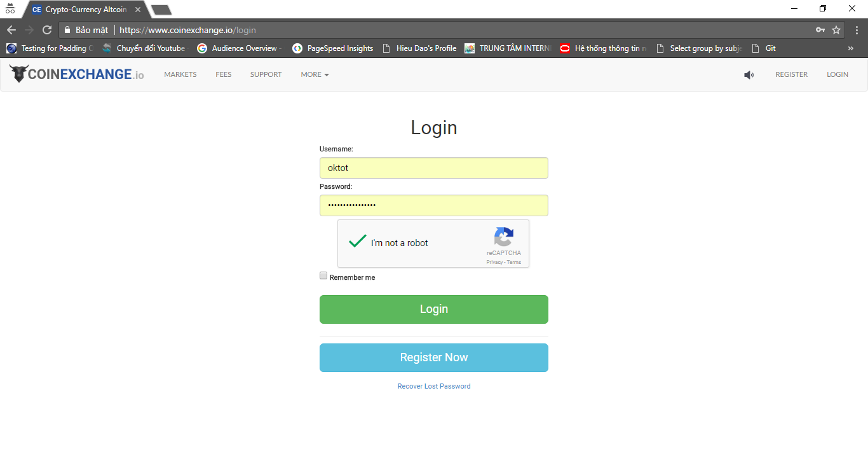Reload the page with the refresh icon
868x463 pixels.
click(47, 30)
